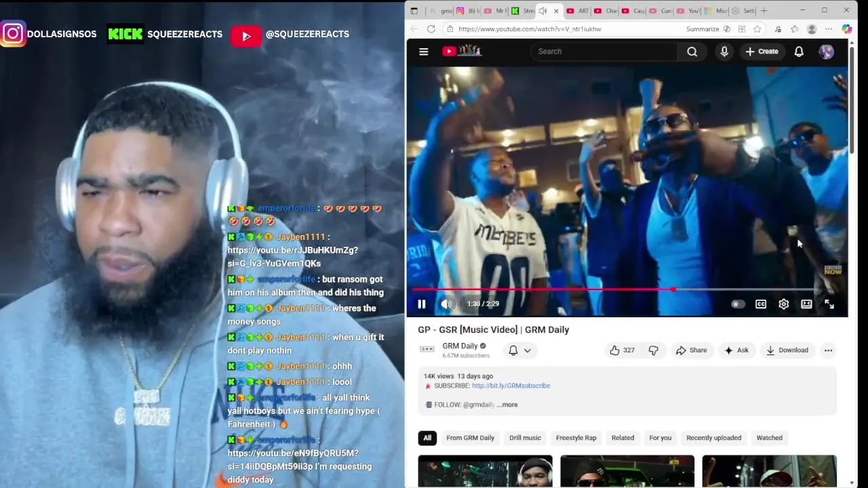Switch the player to theater mode
Viewport: 868px width, 488px height.
tap(806, 304)
